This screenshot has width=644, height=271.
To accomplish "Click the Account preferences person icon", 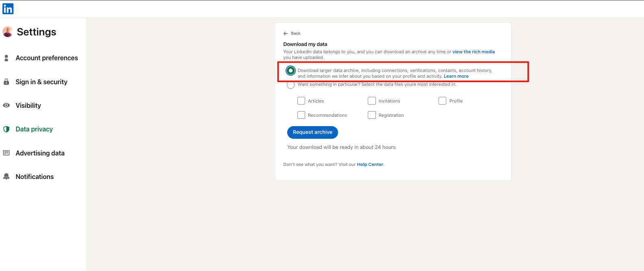I will coord(6,58).
